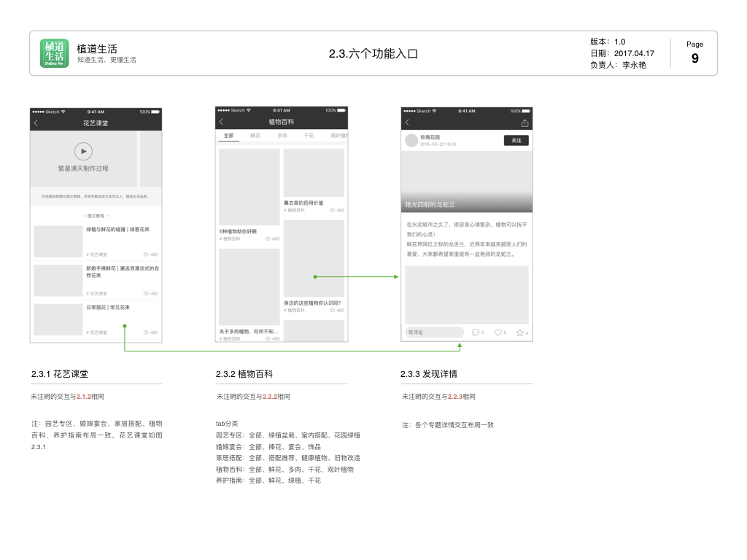The height and width of the screenshot is (560, 747).
Task: Click the 婚嫁宴会 tab category line
Action: 268,447
